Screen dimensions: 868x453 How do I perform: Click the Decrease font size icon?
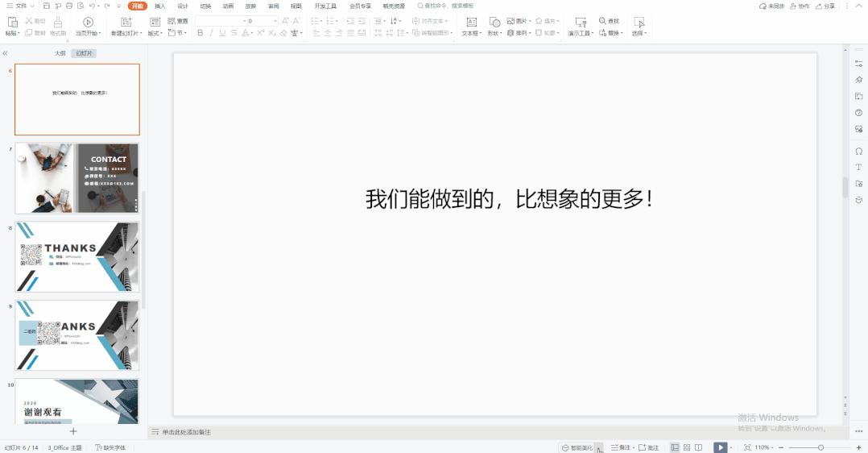[296, 21]
